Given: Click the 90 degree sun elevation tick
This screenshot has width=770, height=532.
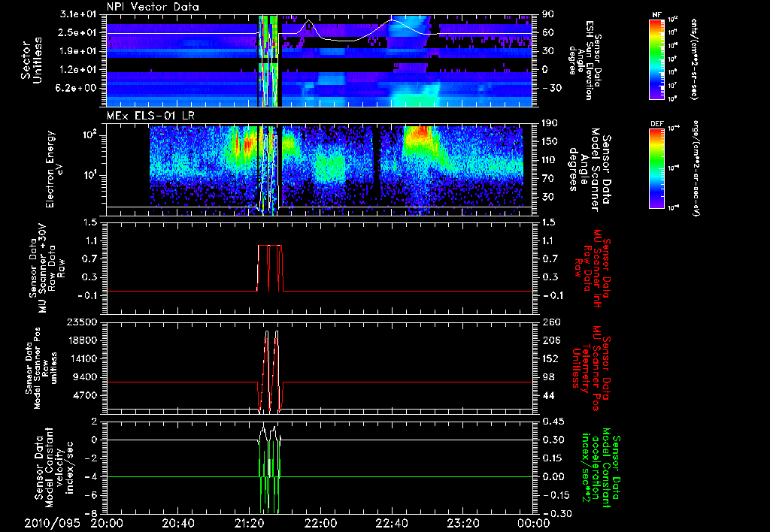Looking at the screenshot, I should click(548, 14).
